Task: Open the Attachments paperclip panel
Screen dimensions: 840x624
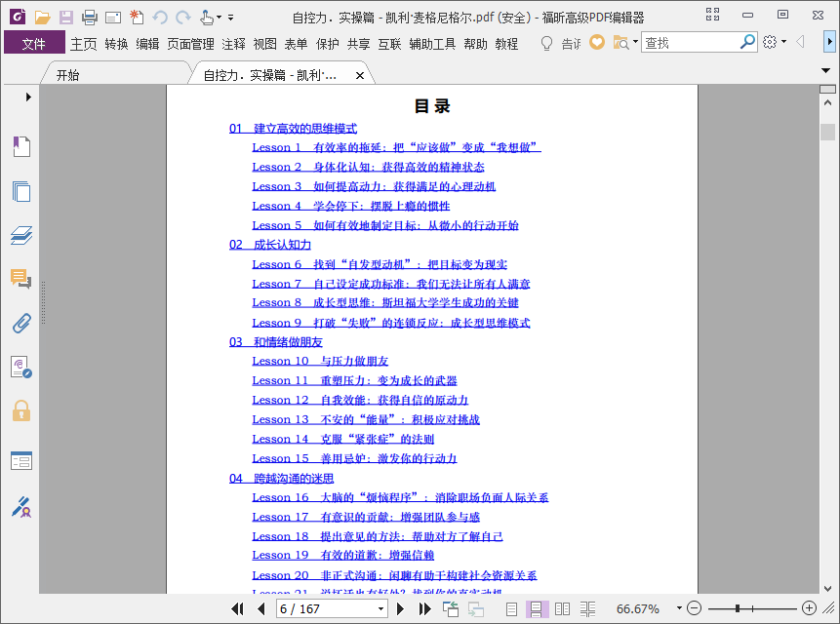Action: (x=21, y=324)
